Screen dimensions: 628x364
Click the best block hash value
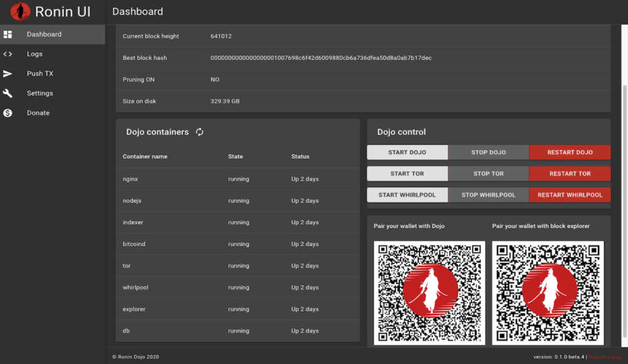tap(321, 58)
